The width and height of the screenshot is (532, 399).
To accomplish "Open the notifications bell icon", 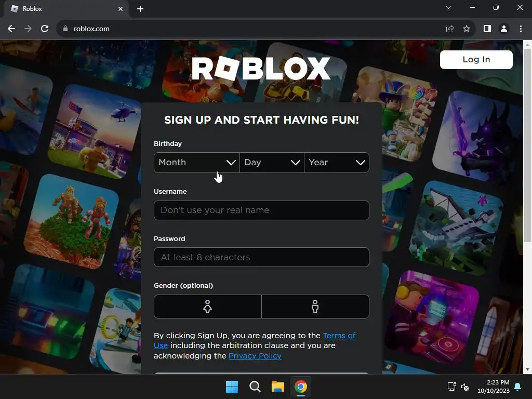I will [518, 387].
